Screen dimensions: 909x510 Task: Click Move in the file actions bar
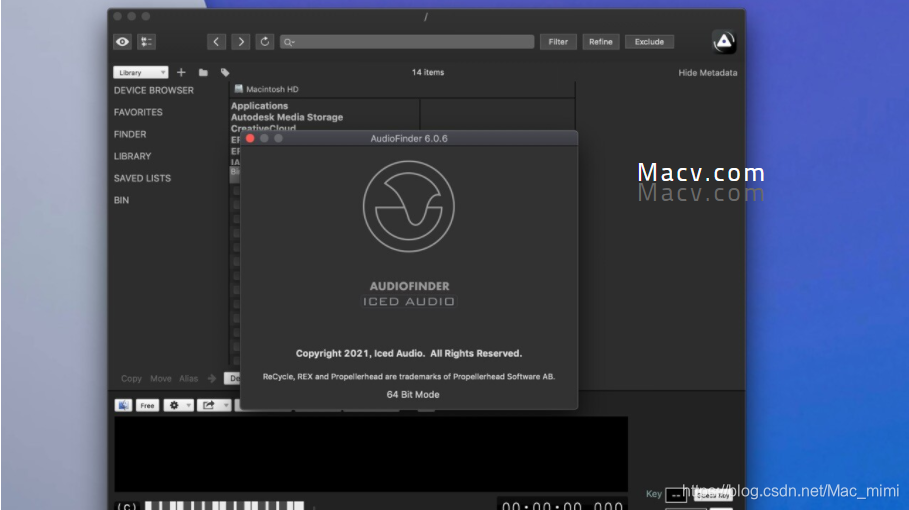pos(161,378)
